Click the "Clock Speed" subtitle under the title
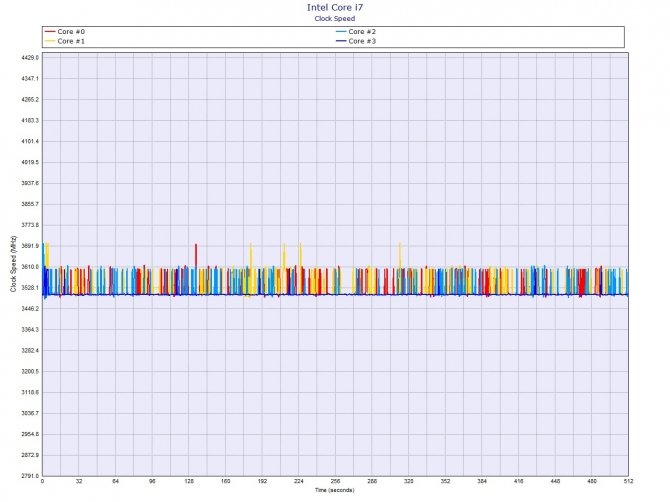The width and height of the screenshot is (670, 502). pyautogui.click(x=335, y=18)
